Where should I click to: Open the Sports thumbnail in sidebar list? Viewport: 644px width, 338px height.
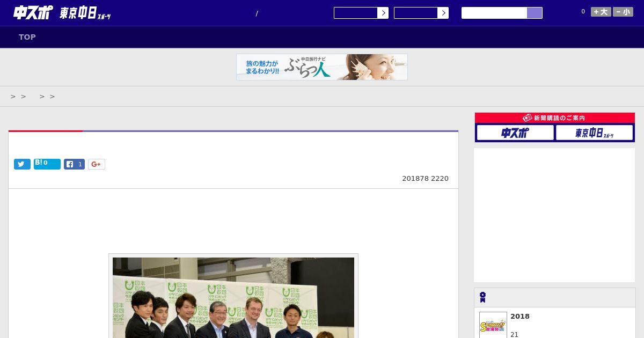pyautogui.click(x=493, y=325)
